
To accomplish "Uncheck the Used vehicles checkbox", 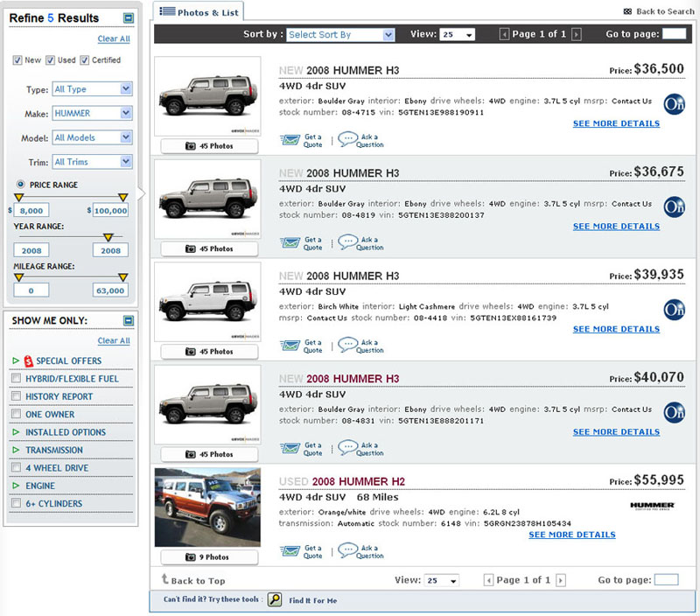I will pos(51,60).
